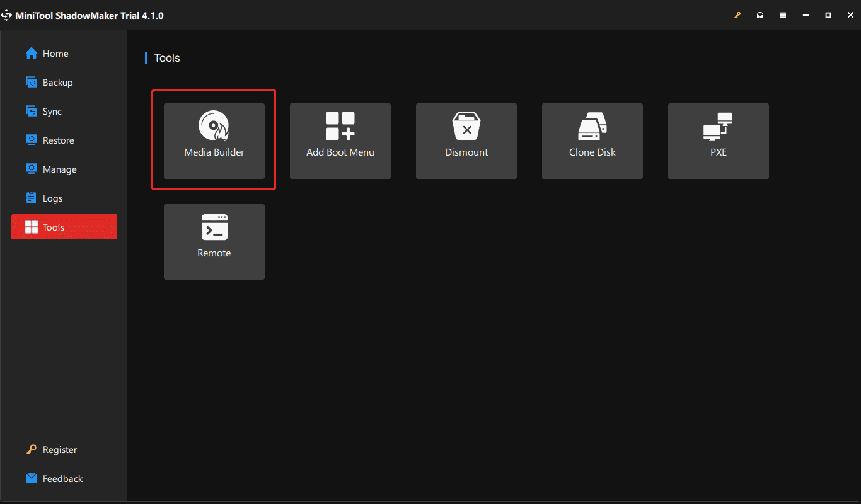
Task: Go to the Manage section
Action: click(x=64, y=169)
